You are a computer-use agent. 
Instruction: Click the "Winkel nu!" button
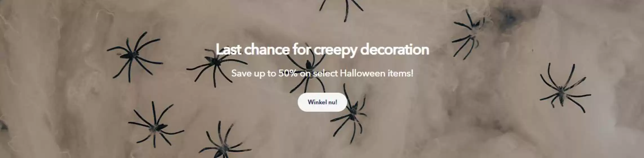[322, 102]
